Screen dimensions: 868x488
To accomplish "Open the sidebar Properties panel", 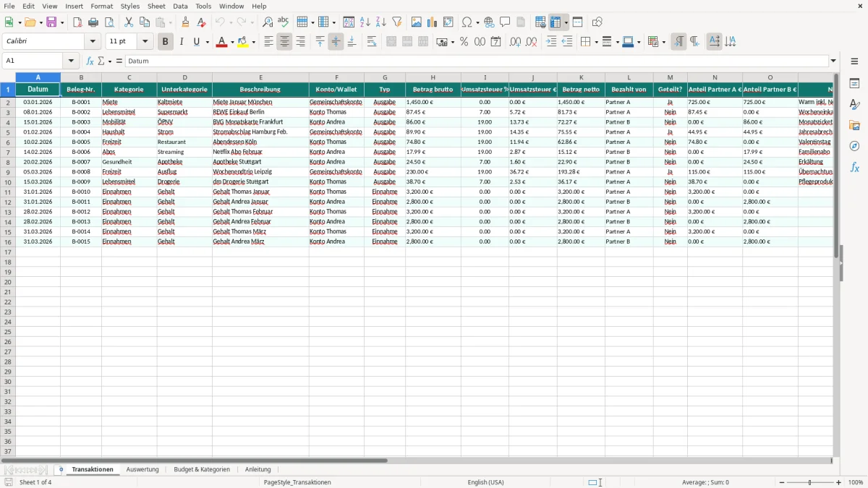I will [x=854, y=83].
